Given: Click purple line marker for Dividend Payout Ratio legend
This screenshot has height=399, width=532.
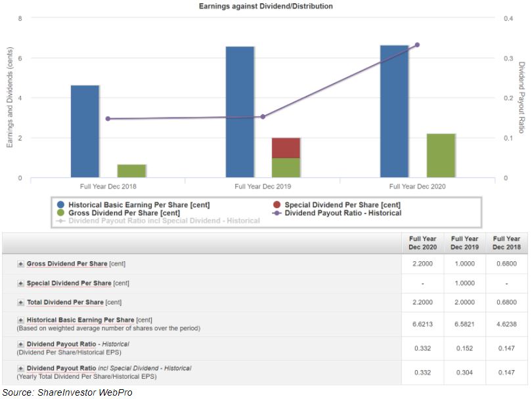Looking at the screenshot, I should point(277,213).
